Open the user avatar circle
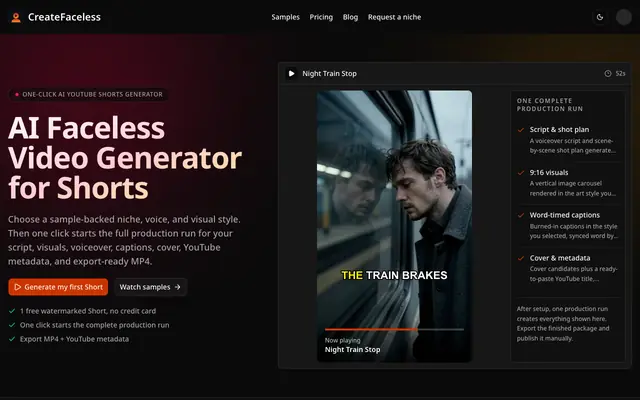 (624, 17)
